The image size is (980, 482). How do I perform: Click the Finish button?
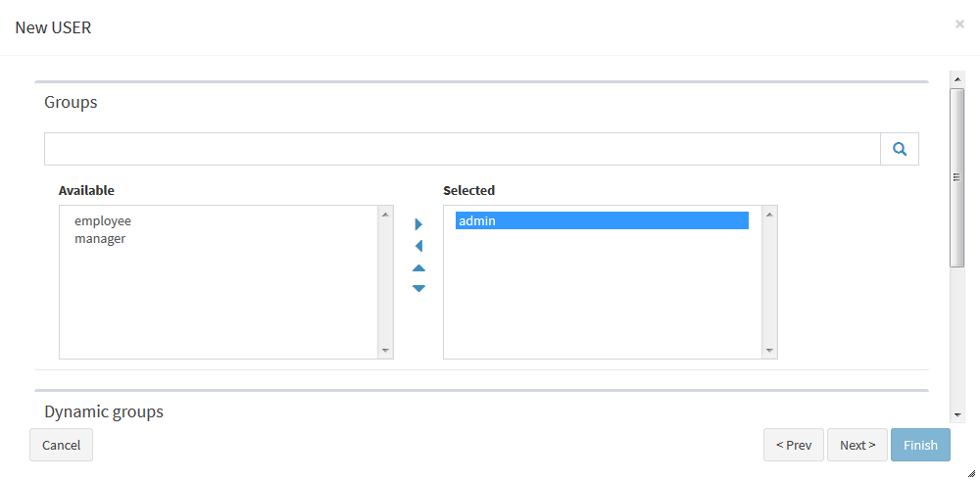pyautogui.click(x=920, y=445)
